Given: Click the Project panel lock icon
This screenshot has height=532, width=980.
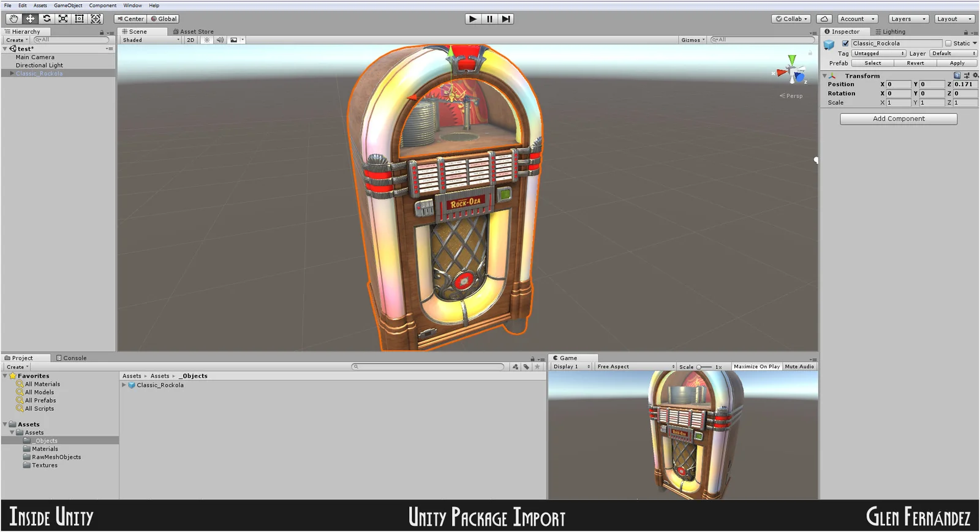Looking at the screenshot, I should coord(532,359).
